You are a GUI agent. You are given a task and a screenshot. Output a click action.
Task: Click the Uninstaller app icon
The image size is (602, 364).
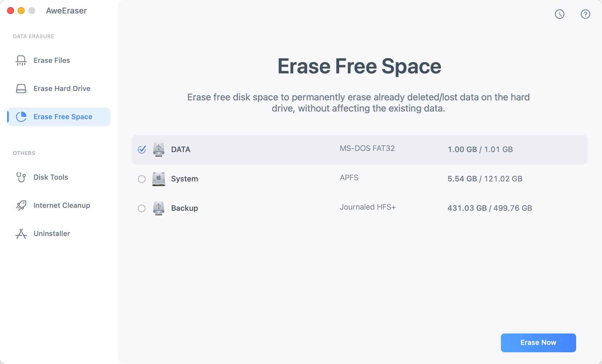point(21,234)
